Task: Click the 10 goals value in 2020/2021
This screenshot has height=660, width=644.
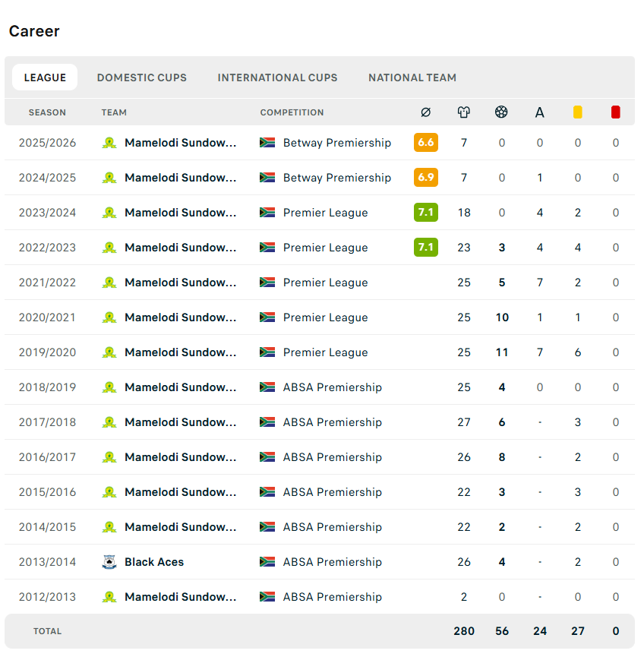Action: point(502,317)
